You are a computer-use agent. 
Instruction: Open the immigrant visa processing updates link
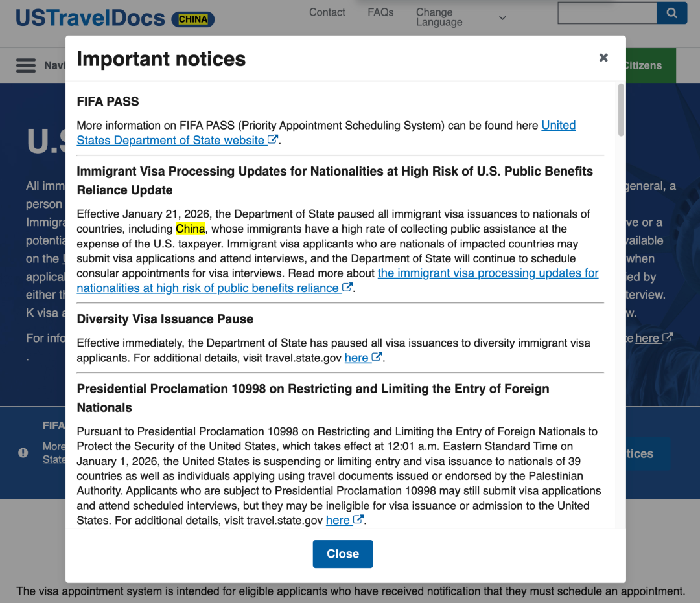coord(338,280)
